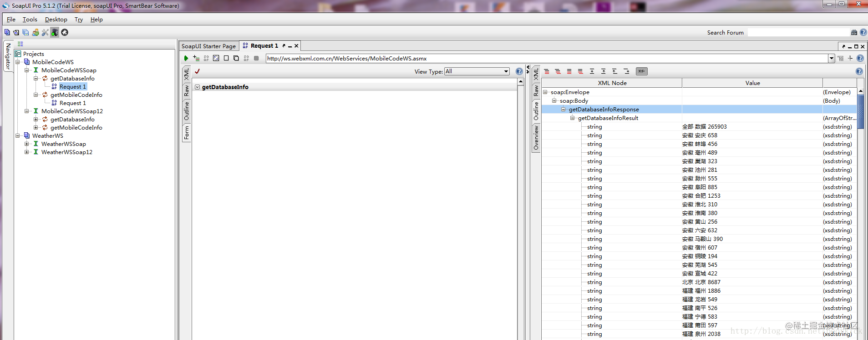Click the request form scrollbar up arrow
Image resolution: width=868 pixels, height=340 pixels.
click(521, 82)
